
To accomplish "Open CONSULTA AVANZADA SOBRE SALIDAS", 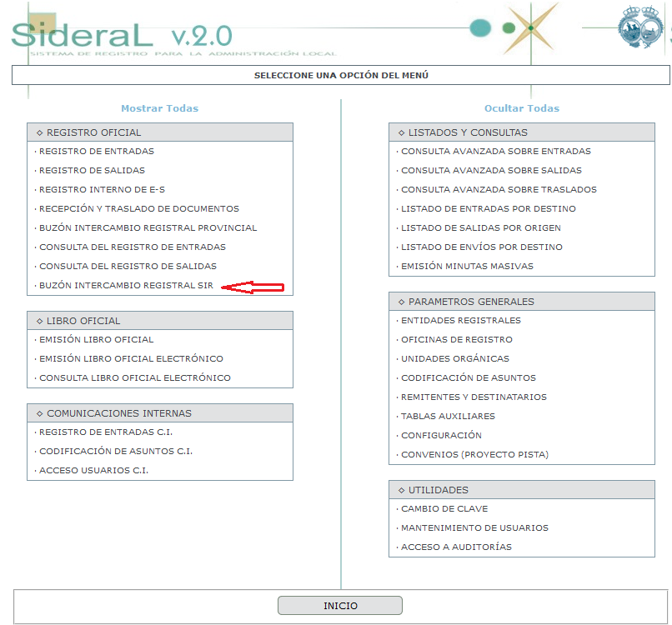I will [x=491, y=171].
